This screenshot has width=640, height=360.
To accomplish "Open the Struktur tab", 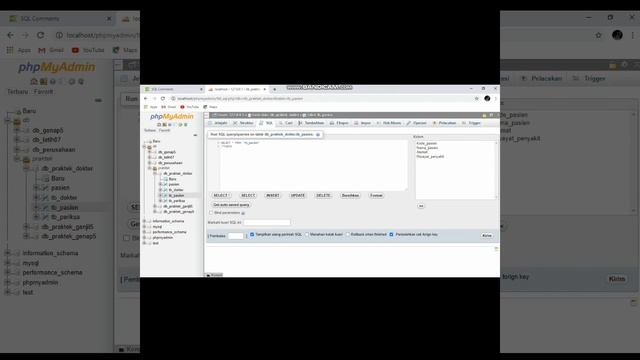I will coord(244,123).
